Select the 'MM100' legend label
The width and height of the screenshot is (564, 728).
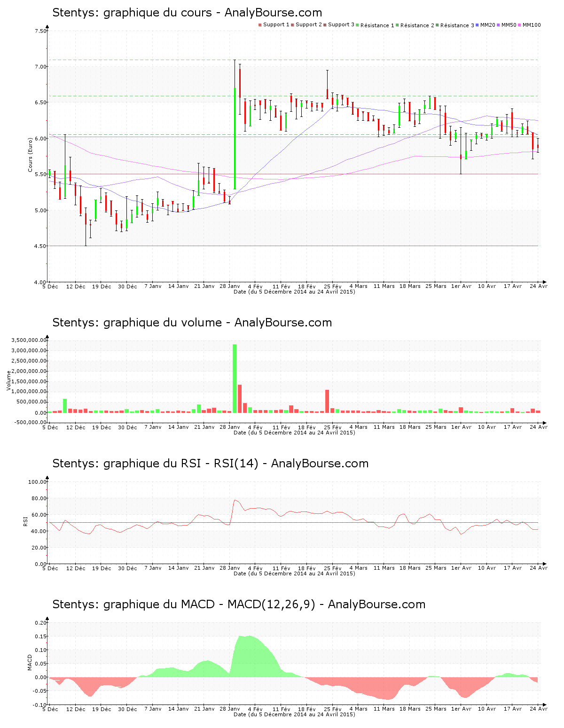click(x=532, y=25)
